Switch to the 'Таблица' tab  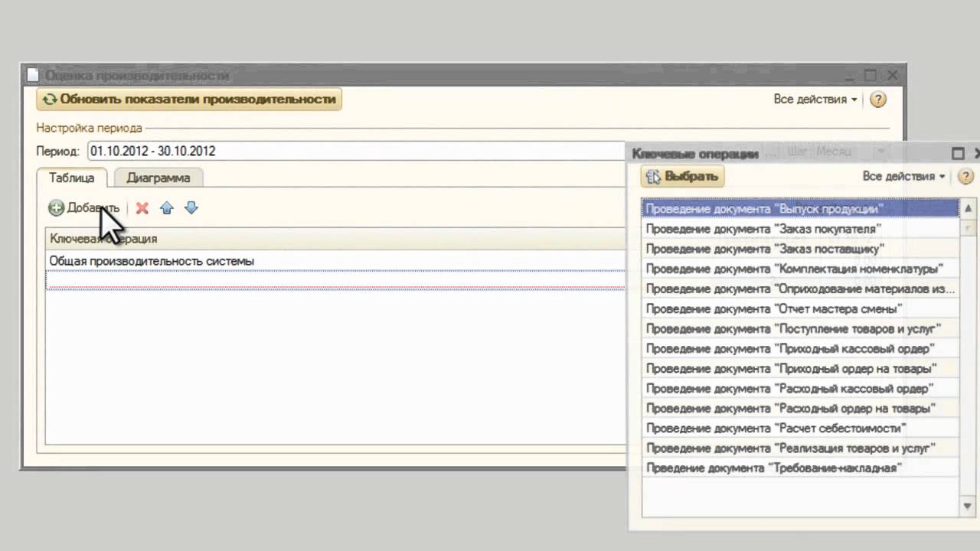click(x=72, y=178)
